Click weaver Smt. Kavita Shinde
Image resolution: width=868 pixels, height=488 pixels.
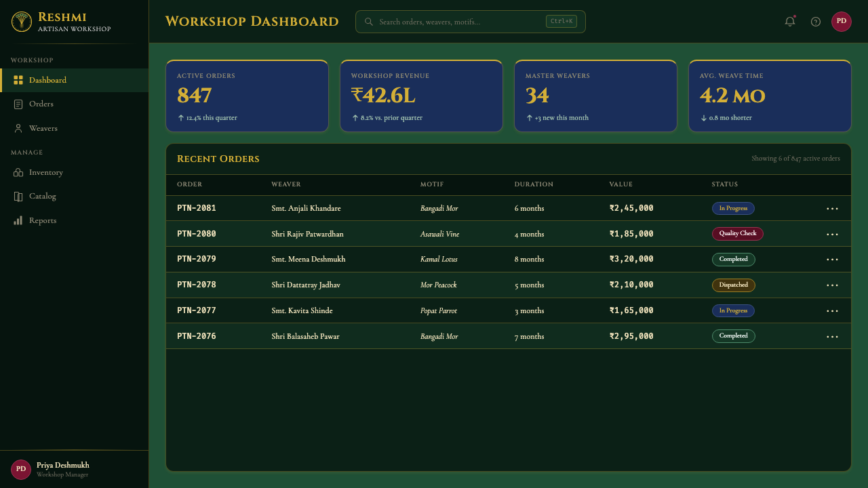pyautogui.click(x=302, y=311)
